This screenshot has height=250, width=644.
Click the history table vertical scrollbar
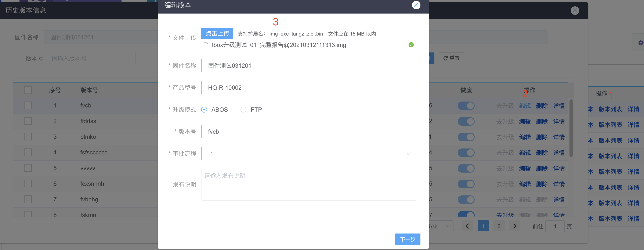[571, 128]
